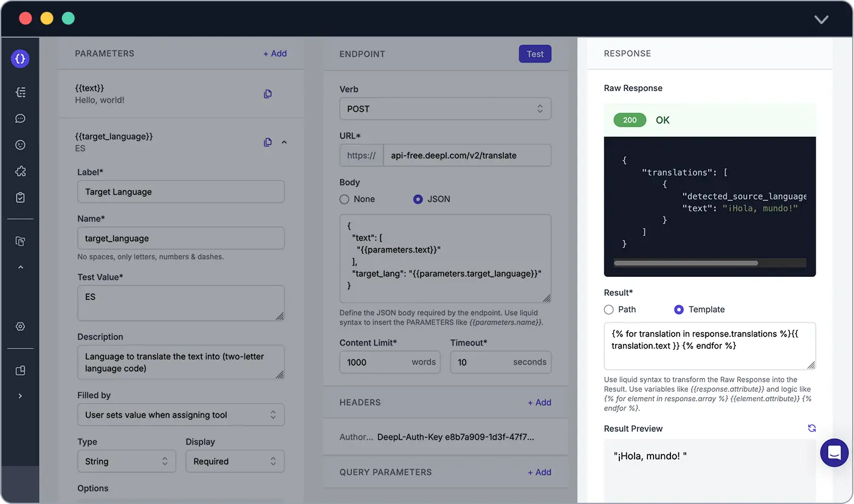Click the PARAMETERS section heading

pyautogui.click(x=105, y=53)
